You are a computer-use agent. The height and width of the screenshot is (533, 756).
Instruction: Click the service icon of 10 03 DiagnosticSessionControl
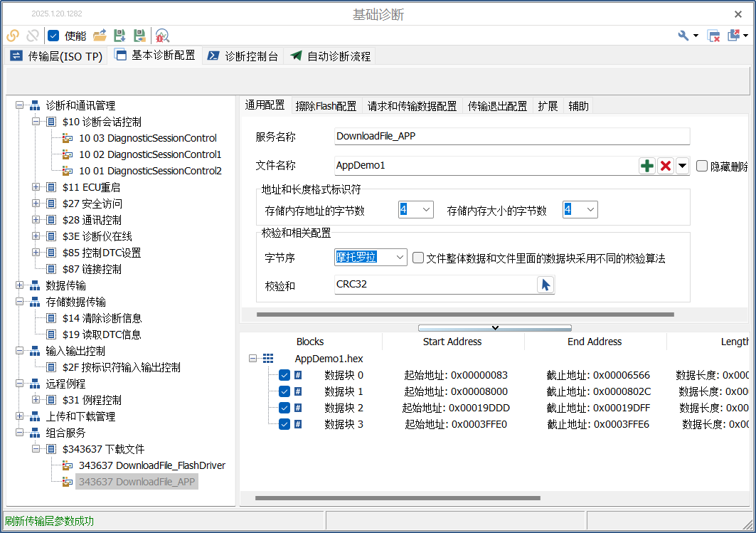click(68, 139)
